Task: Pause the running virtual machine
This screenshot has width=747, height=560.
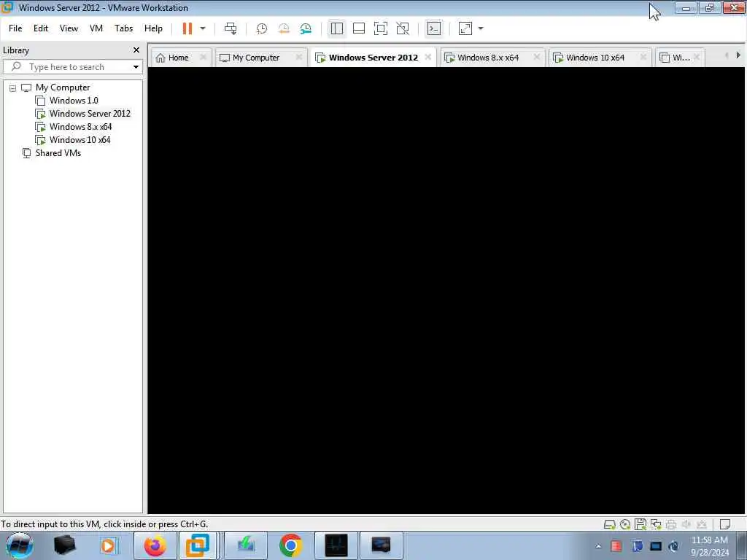Action: (187, 28)
